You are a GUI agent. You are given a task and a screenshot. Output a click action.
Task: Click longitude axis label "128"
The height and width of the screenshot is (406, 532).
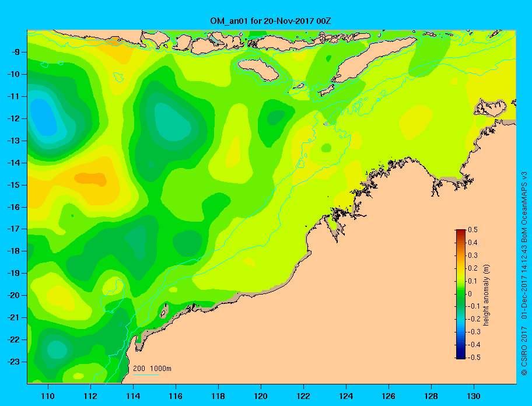pyautogui.click(x=431, y=396)
